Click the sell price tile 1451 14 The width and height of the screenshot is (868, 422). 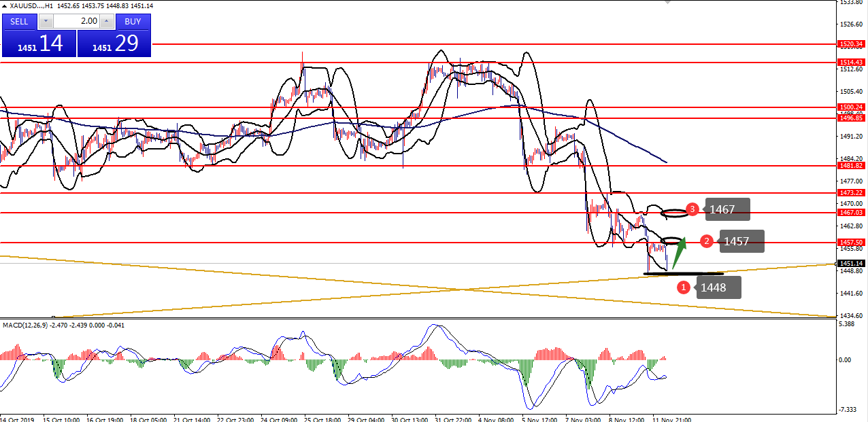(x=39, y=43)
